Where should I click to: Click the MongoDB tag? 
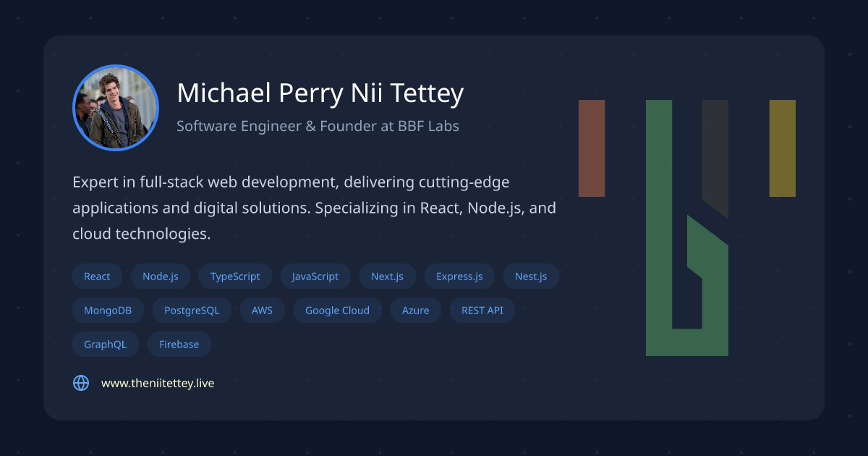point(108,311)
